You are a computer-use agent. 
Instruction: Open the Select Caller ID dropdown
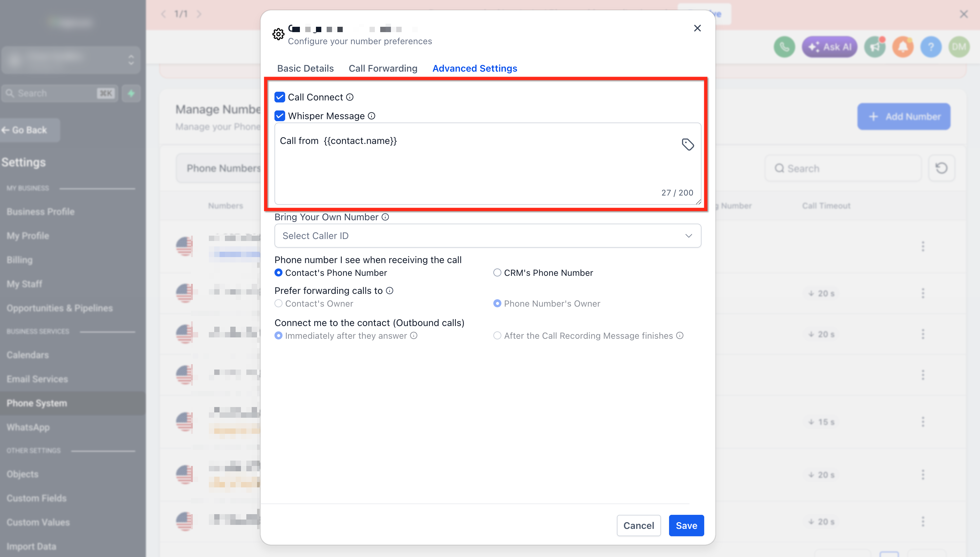coord(488,236)
